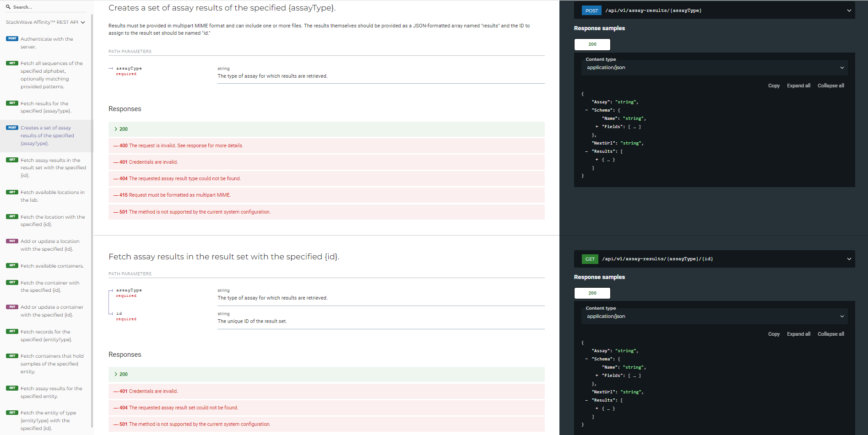Open the Fetch the location with specified id page
The height and width of the screenshot is (435, 868).
pos(52,220)
